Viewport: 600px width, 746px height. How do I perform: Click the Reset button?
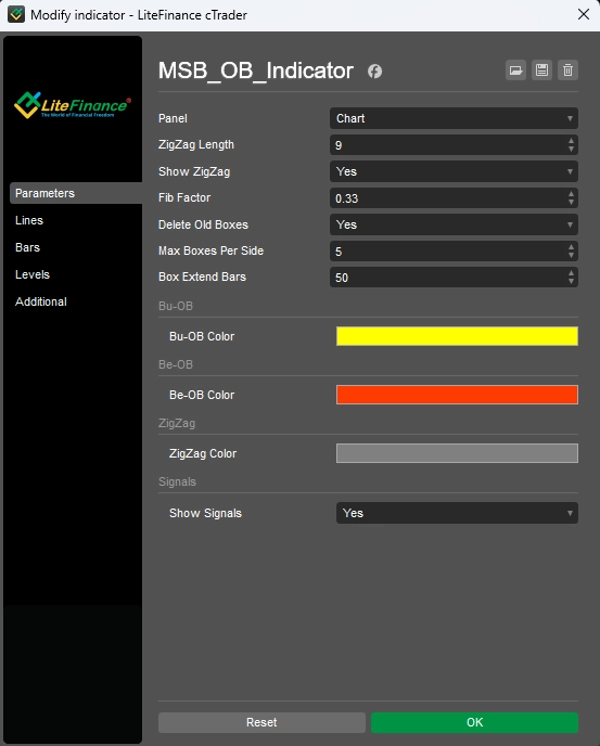(262, 722)
